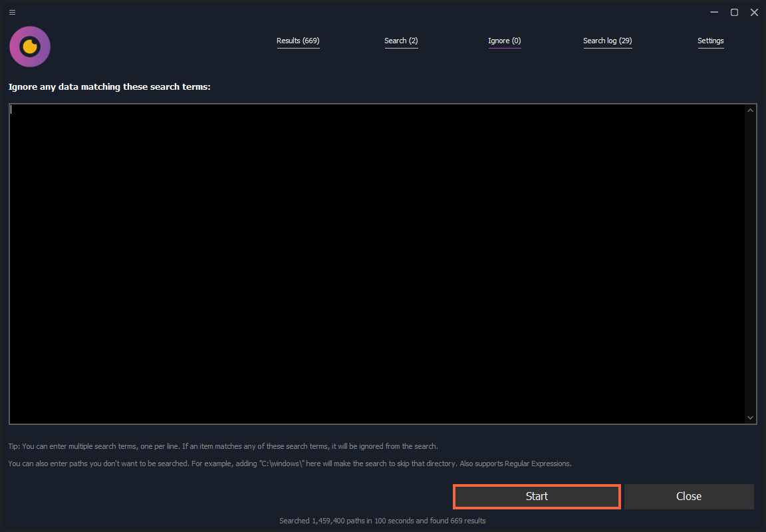Minimize the application window
Viewport: 766px width, 532px height.
pos(714,12)
